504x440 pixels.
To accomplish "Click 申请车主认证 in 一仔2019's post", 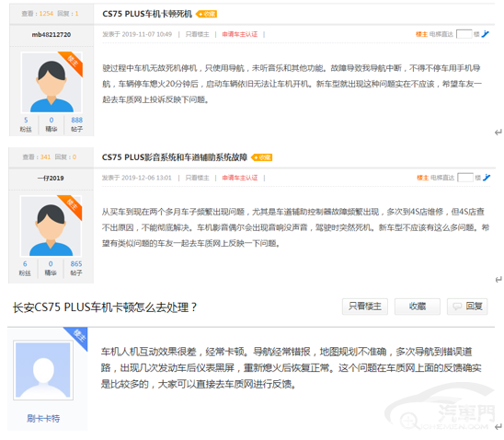I will pyautogui.click(x=239, y=178).
